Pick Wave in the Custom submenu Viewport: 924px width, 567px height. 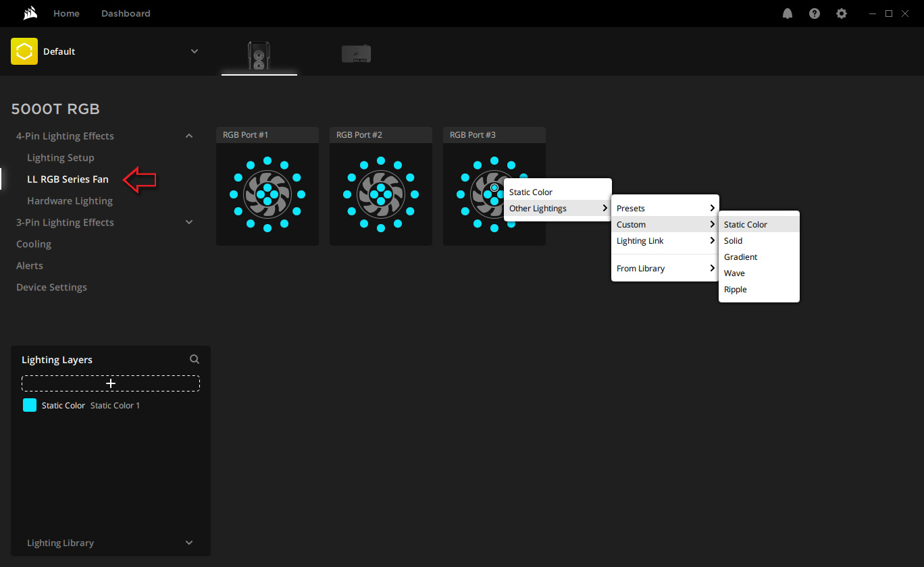click(759, 273)
